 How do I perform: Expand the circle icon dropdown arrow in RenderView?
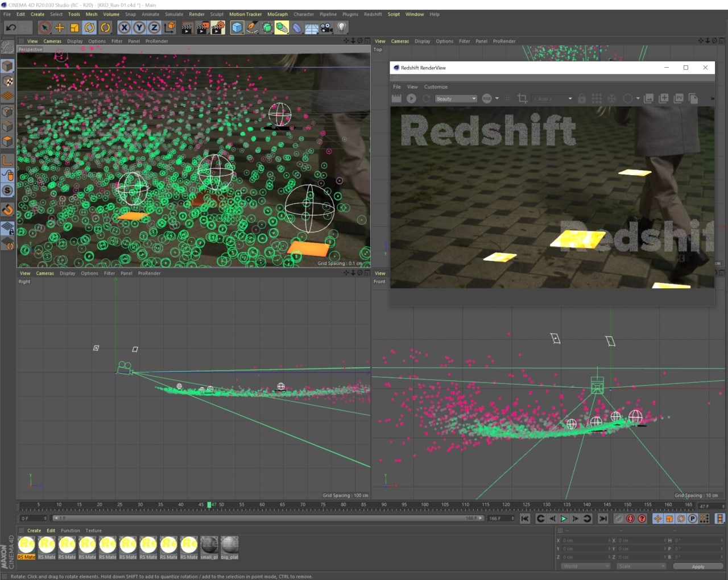pos(638,98)
